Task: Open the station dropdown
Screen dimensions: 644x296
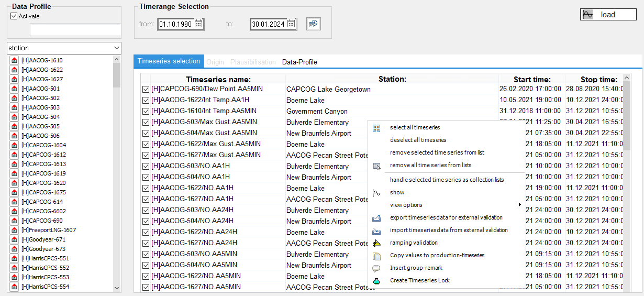Action: pyautogui.click(x=116, y=48)
